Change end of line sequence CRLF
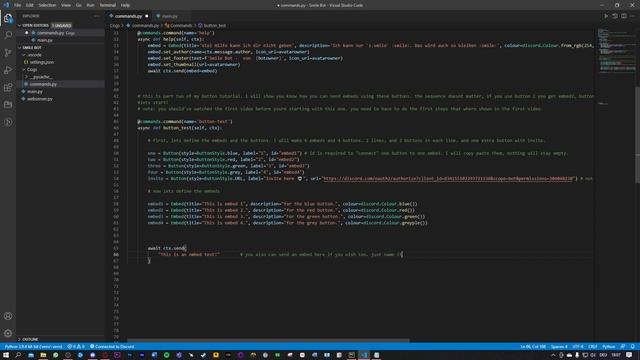This screenshot has width=640, height=360. (x=593, y=347)
